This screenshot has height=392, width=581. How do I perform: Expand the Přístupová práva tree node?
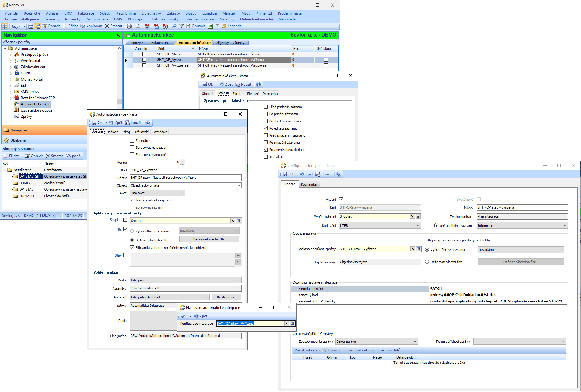point(11,55)
